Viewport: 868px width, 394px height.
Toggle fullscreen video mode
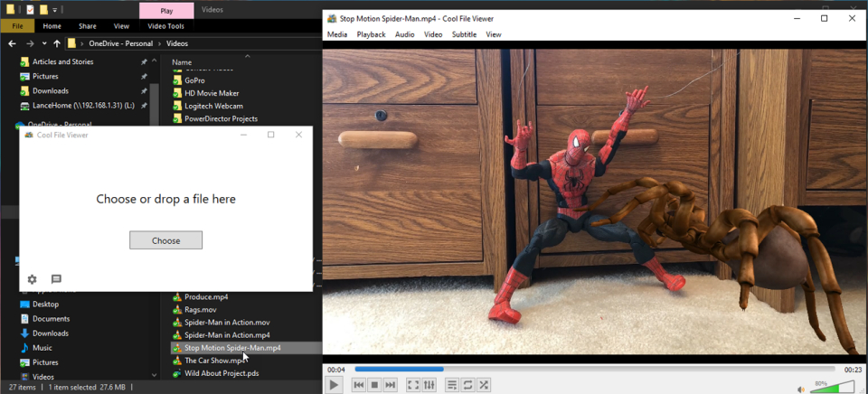(413, 385)
